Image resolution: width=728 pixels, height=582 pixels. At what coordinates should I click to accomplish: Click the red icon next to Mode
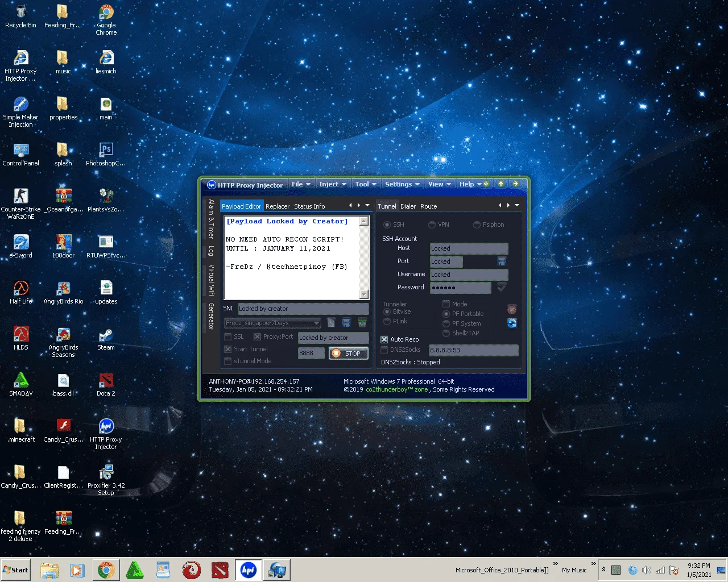click(512, 309)
